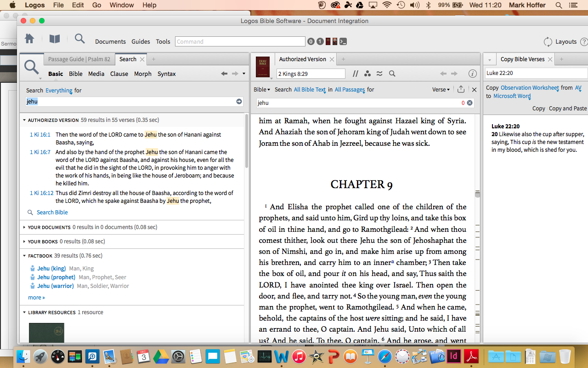
Task: Expand Your Books results section
Action: point(24,241)
